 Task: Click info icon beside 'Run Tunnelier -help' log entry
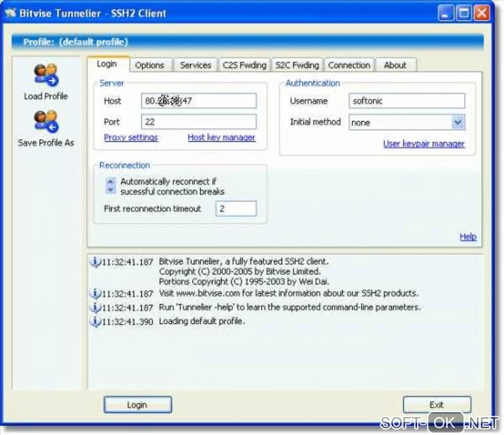tap(95, 307)
